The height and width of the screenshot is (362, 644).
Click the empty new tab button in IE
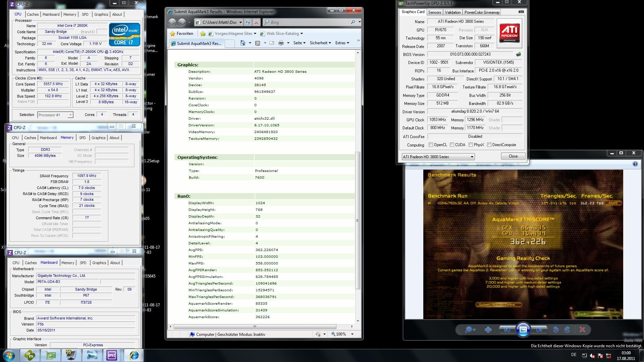point(229,43)
